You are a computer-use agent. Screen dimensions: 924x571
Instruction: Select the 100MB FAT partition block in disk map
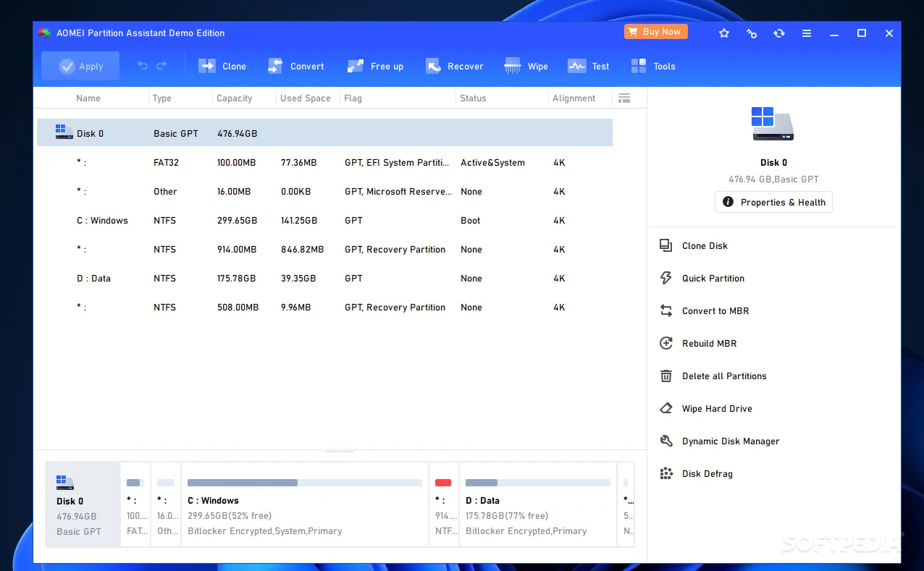pos(135,504)
